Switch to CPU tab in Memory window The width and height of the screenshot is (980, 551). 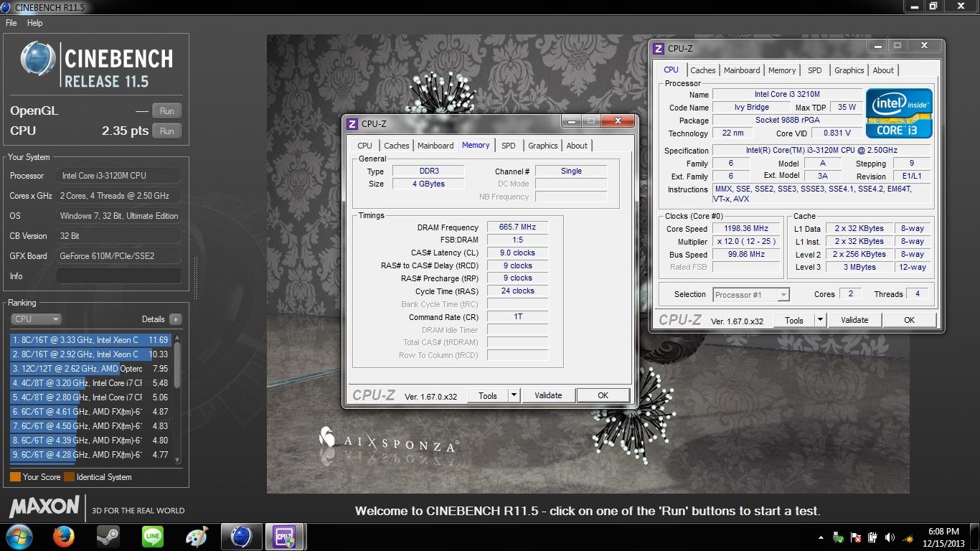pyautogui.click(x=365, y=146)
